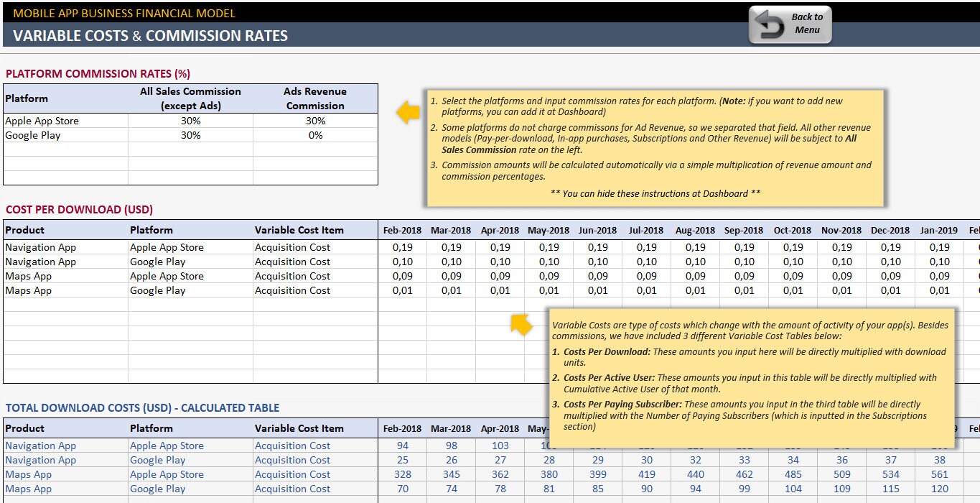Select Maps App Apple App Store total of 328
This screenshot has width=980, height=503.
click(402, 474)
